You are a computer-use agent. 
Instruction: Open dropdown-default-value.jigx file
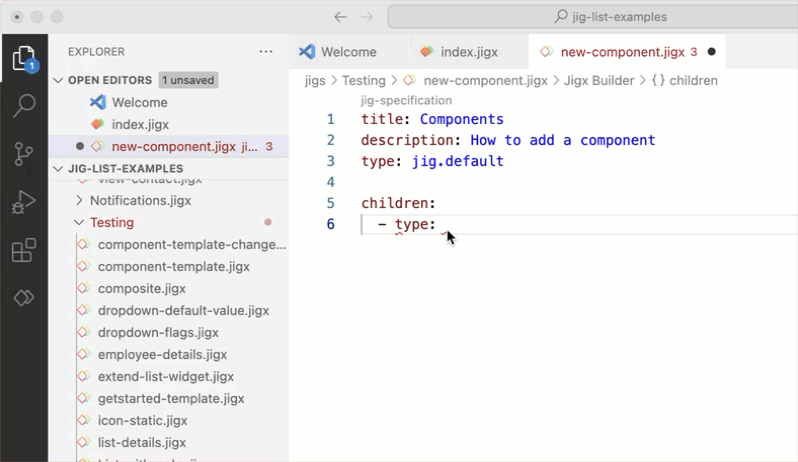click(x=183, y=310)
